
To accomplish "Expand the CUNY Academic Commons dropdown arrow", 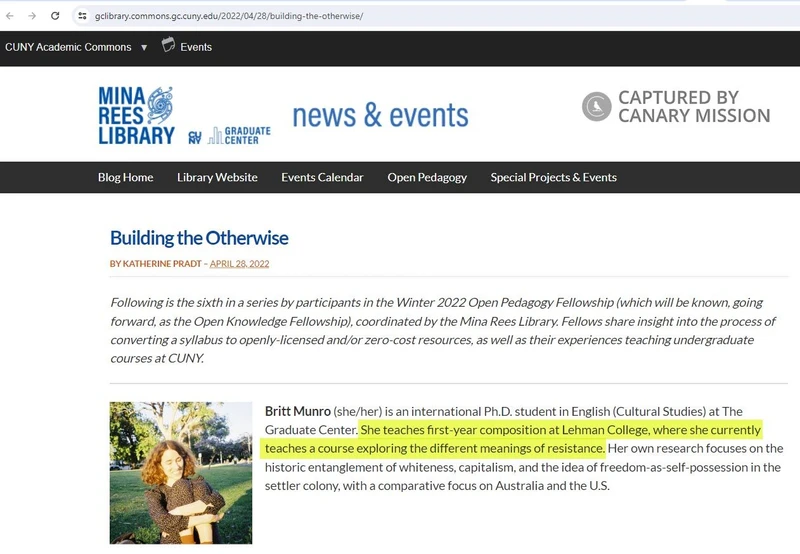I will (x=144, y=47).
